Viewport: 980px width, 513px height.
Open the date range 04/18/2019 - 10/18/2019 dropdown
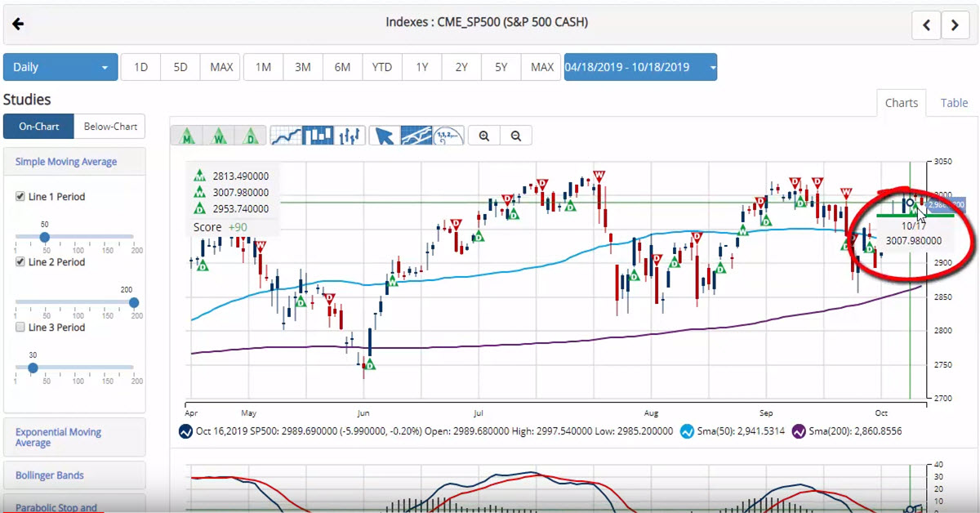640,68
